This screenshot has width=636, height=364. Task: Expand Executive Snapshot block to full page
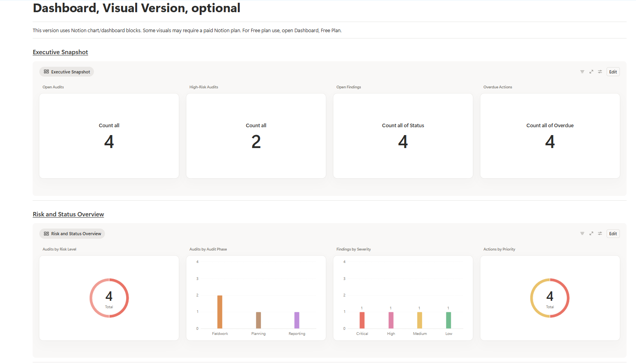coord(591,72)
